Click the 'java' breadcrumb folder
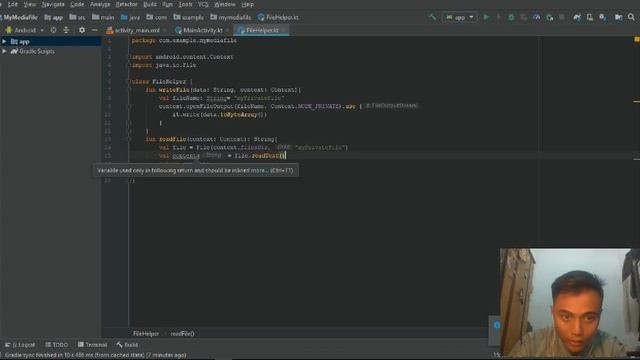640x360 pixels. click(130, 17)
